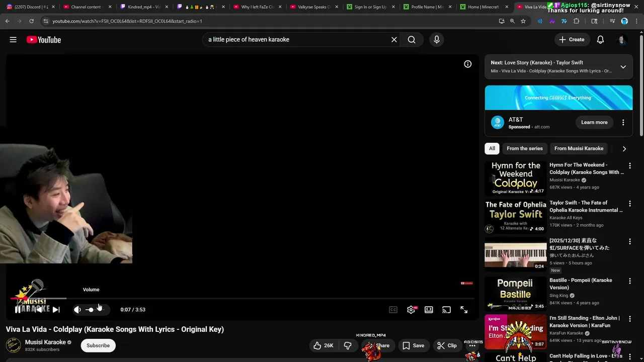644x362 pixels.
Task: Open the piano SURFACE video thumbnail
Action: pyautogui.click(x=516, y=254)
